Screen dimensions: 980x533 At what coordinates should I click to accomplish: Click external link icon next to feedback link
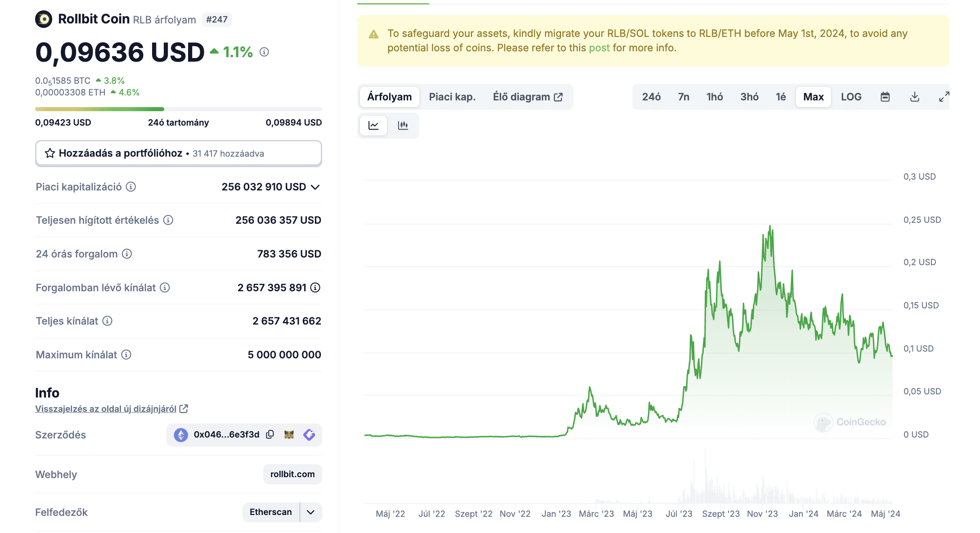pos(184,409)
